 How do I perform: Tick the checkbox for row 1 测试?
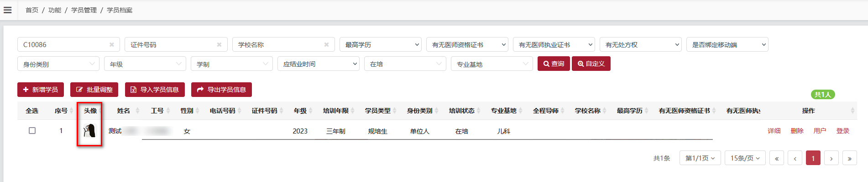[x=32, y=131]
